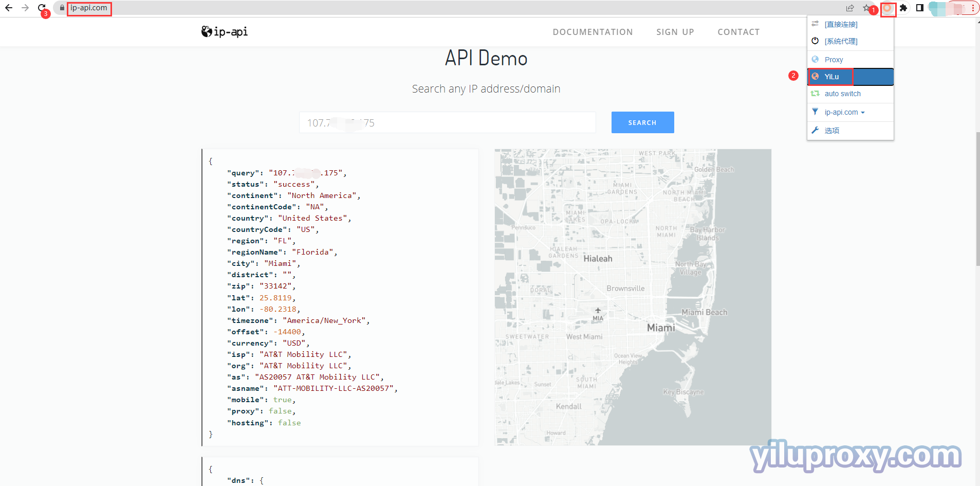Switch to the YiLu proxy profile
Image resolution: width=980 pixels, height=486 pixels.
850,77
